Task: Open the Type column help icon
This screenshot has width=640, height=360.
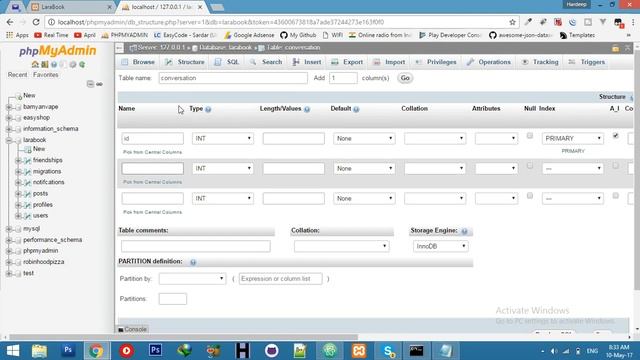Action: [208, 109]
